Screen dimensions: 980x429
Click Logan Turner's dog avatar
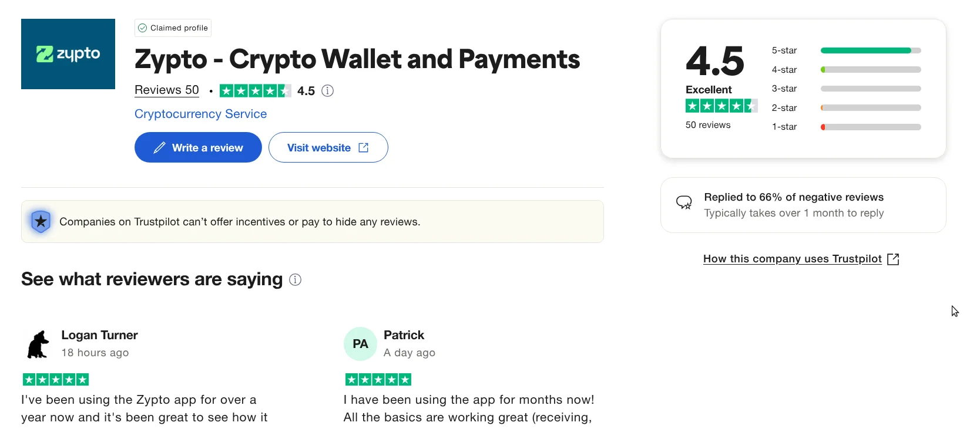(x=38, y=344)
